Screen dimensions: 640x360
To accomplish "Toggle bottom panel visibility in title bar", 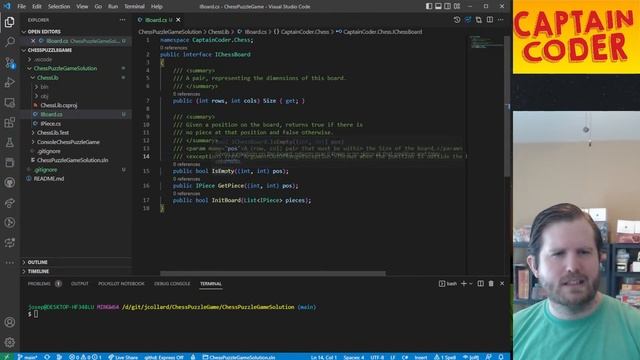I will (438, 7).
